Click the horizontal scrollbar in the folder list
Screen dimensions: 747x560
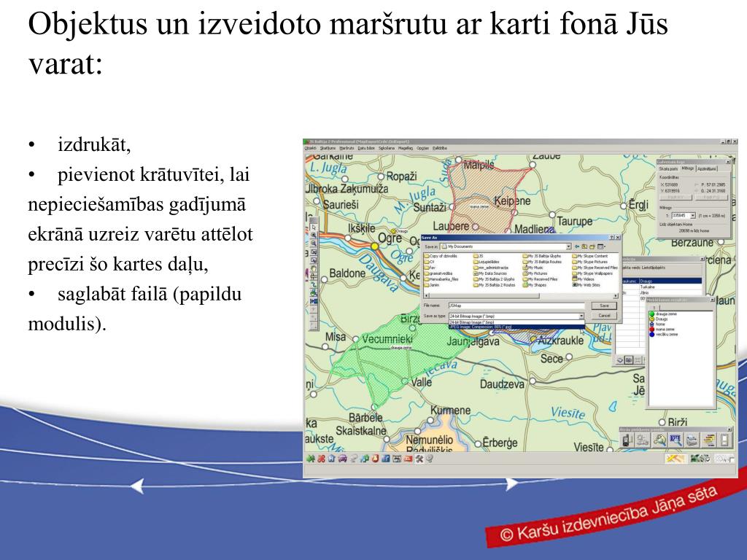tap(521, 296)
